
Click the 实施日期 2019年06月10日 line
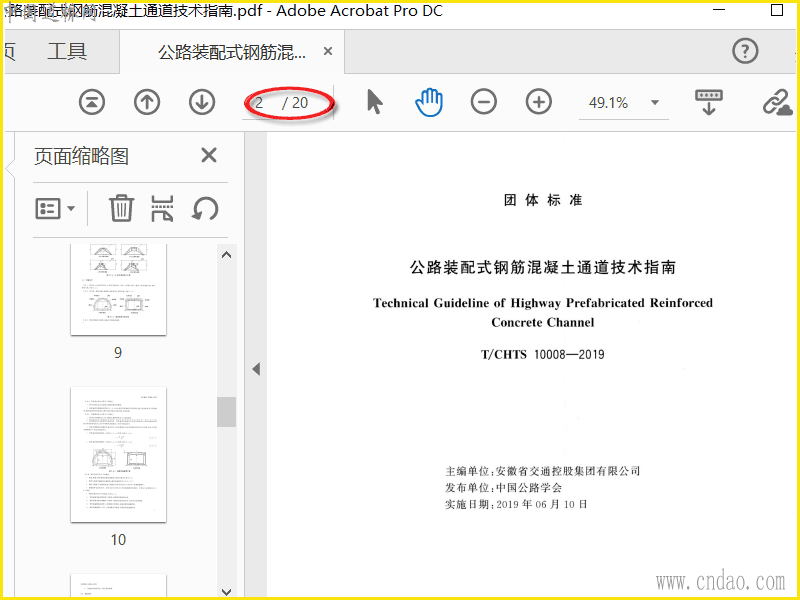[516, 504]
